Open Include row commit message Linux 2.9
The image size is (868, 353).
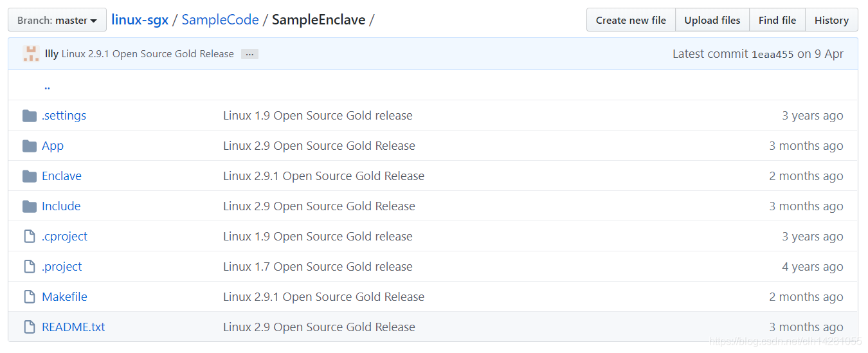point(319,206)
